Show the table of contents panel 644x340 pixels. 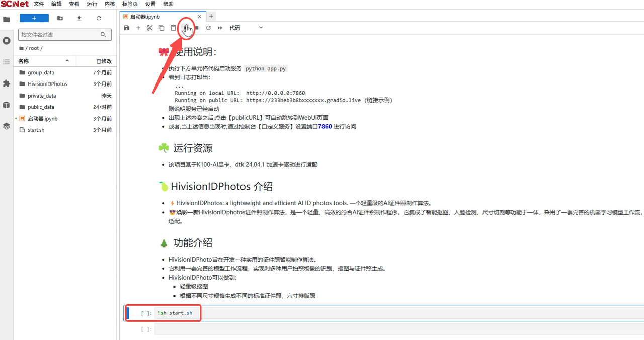click(x=7, y=62)
